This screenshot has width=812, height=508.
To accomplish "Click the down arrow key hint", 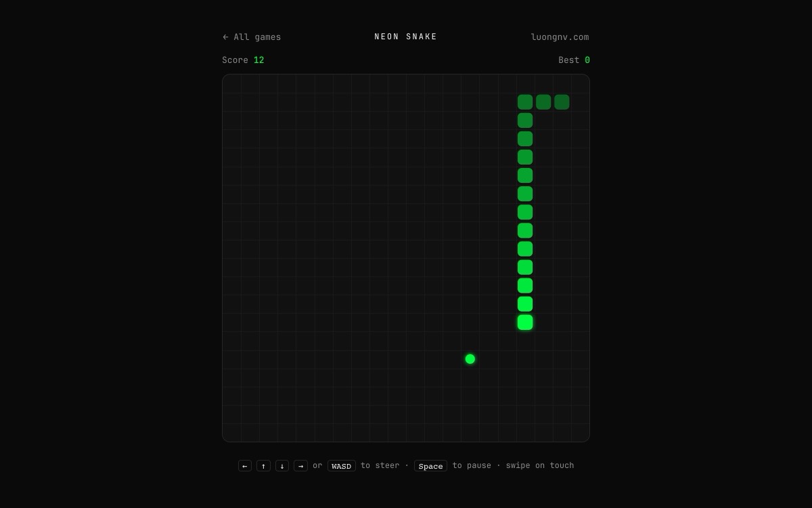I will [282, 466].
